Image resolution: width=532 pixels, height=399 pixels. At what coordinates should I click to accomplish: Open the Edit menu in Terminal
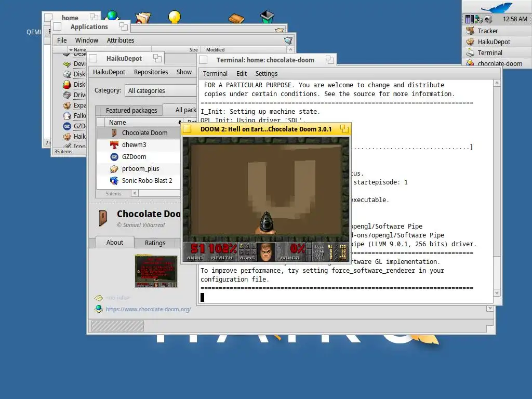[x=242, y=74]
